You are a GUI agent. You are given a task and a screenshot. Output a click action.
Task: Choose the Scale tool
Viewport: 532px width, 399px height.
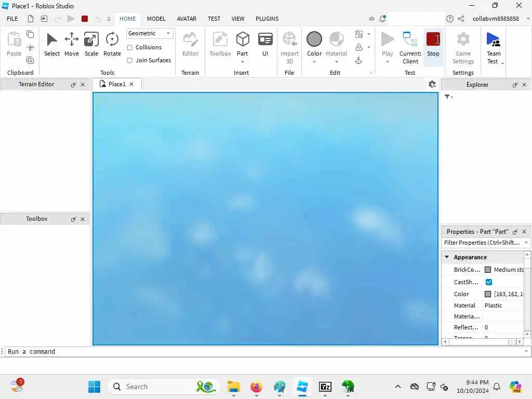pyautogui.click(x=91, y=44)
